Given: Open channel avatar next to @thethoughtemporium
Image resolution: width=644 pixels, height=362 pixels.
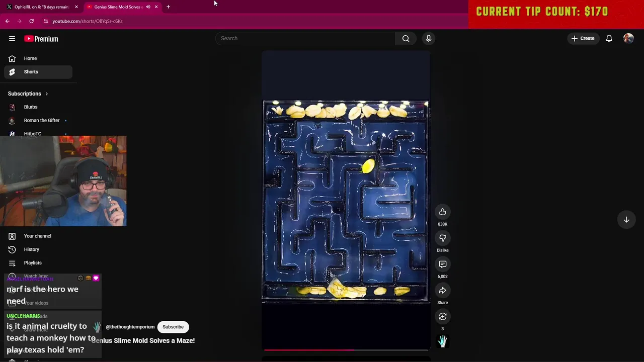Looking at the screenshot, I should click(97, 327).
